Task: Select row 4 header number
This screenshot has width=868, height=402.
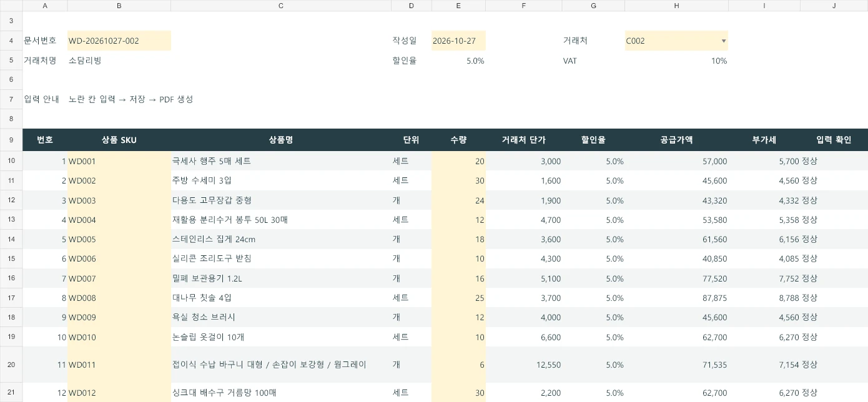Action: 11,41
